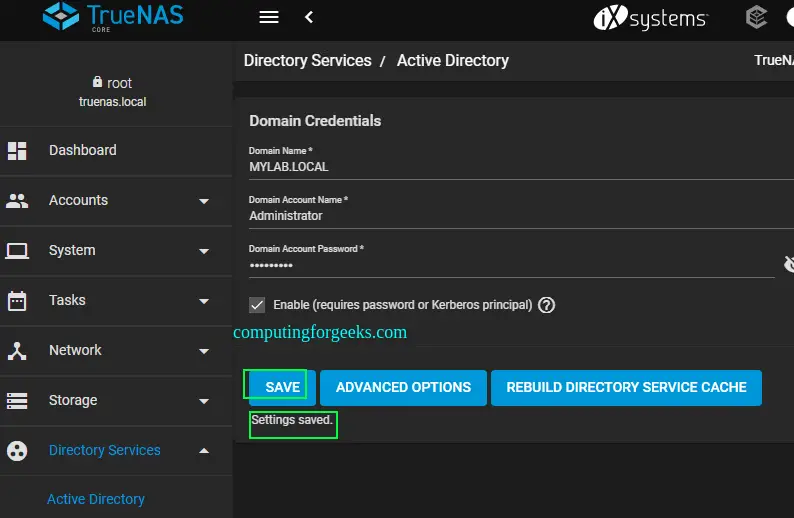Click the Network nodes icon

(x=17, y=351)
